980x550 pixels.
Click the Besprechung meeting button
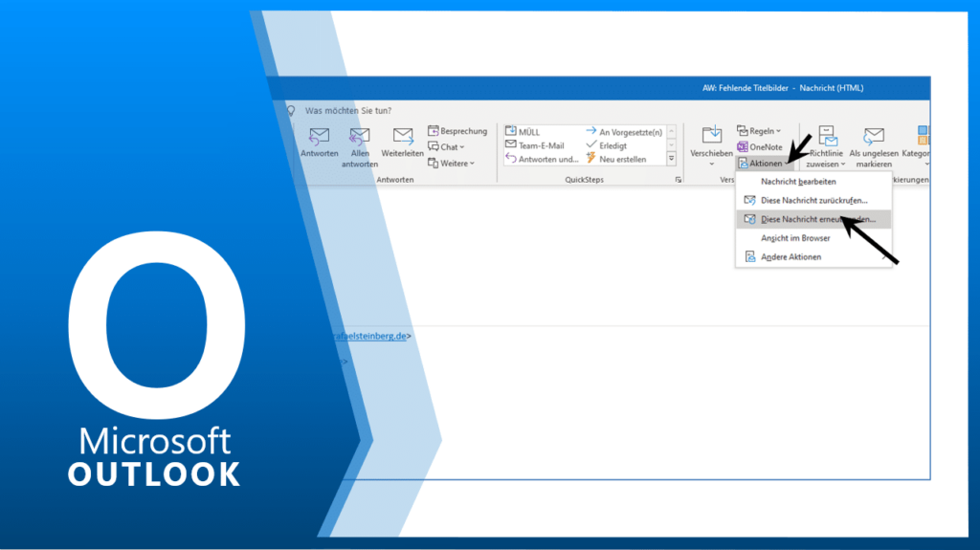457,131
